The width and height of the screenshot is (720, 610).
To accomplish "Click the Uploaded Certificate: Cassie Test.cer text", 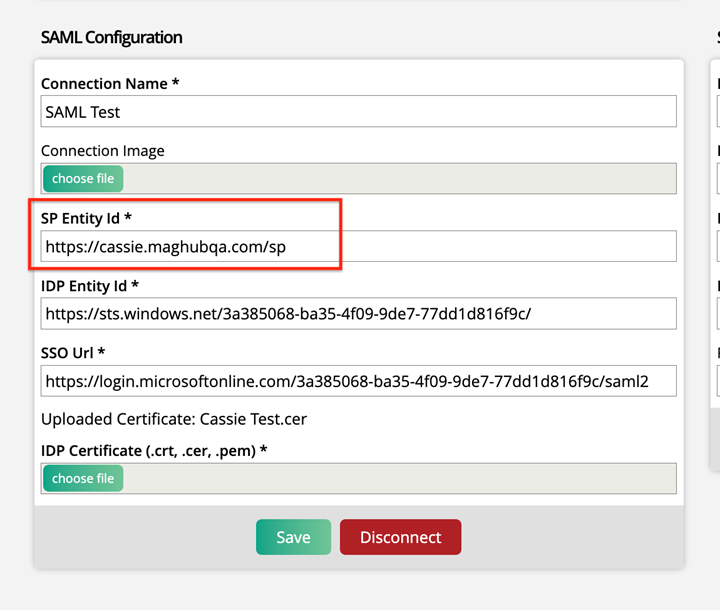I will (173, 419).
